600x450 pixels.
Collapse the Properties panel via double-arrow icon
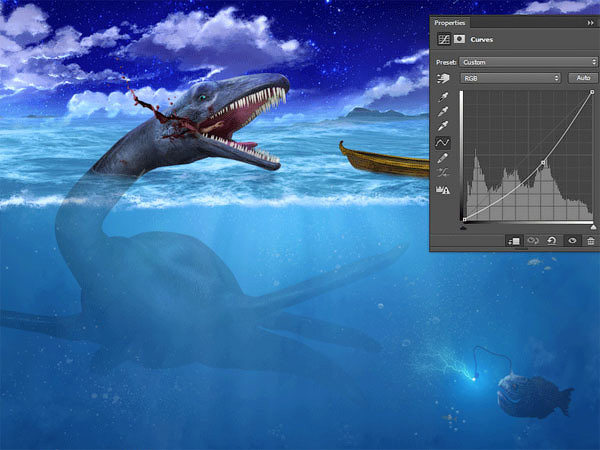(x=590, y=23)
